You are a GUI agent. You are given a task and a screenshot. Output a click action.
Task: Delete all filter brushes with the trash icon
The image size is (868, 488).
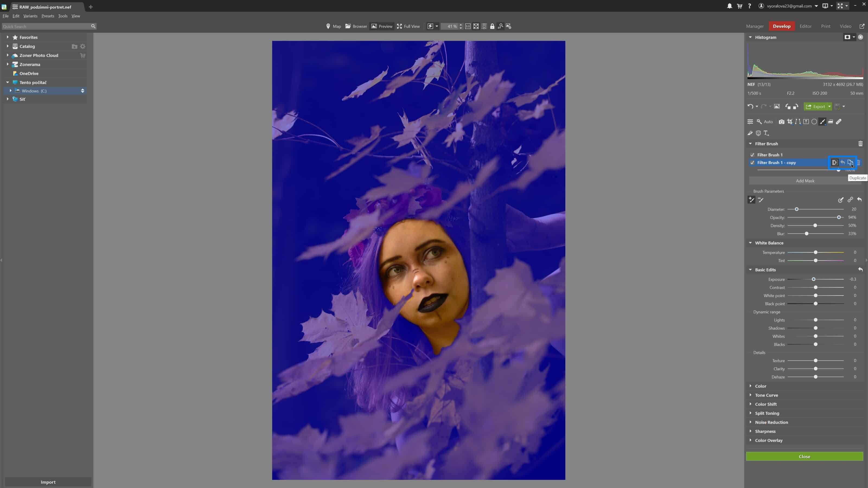click(x=860, y=144)
